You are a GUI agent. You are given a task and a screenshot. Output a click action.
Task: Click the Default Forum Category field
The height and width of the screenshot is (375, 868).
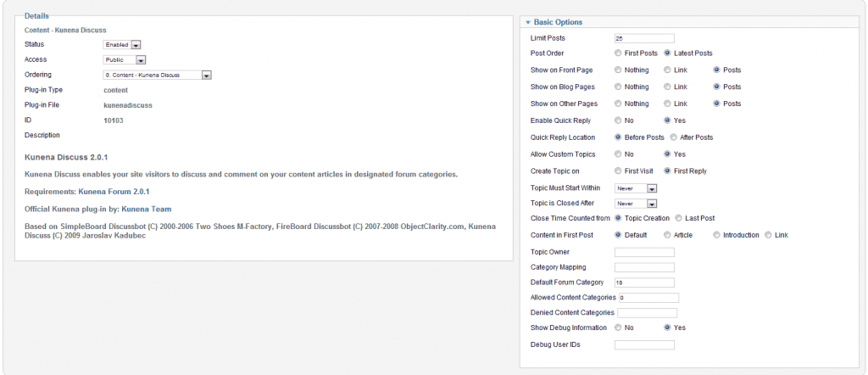coord(643,283)
